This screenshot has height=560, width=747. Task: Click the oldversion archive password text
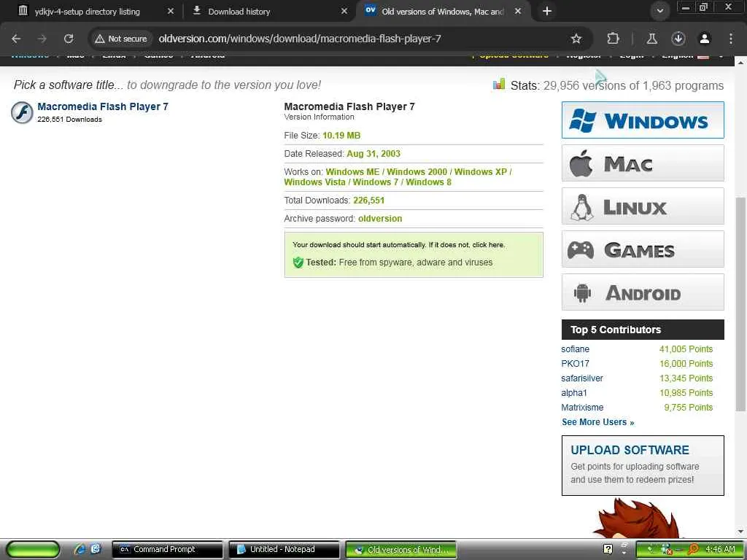[x=379, y=219]
